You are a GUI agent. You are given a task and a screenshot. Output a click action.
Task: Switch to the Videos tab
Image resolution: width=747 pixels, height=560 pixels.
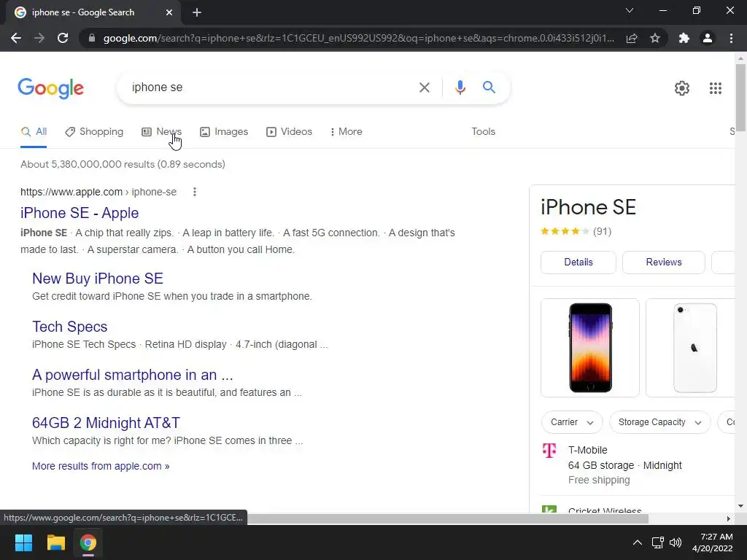[289, 132]
